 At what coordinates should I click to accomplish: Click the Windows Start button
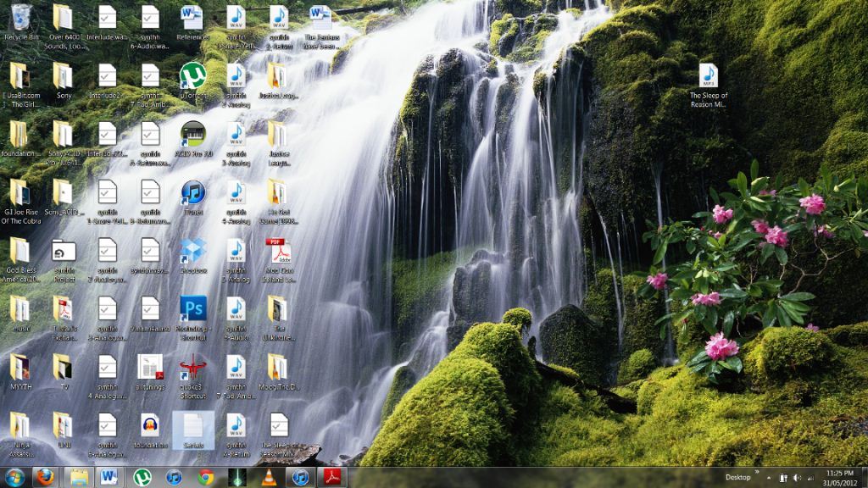pyautogui.click(x=14, y=477)
